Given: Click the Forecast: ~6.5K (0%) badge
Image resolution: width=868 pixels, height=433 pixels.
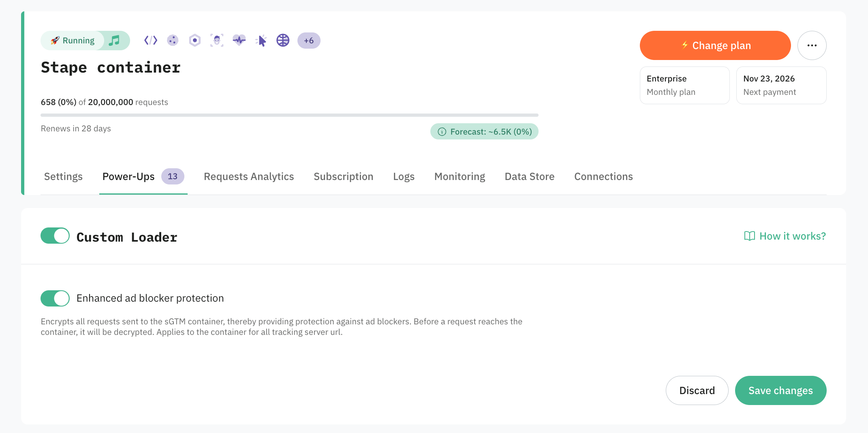Looking at the screenshot, I should tap(484, 132).
